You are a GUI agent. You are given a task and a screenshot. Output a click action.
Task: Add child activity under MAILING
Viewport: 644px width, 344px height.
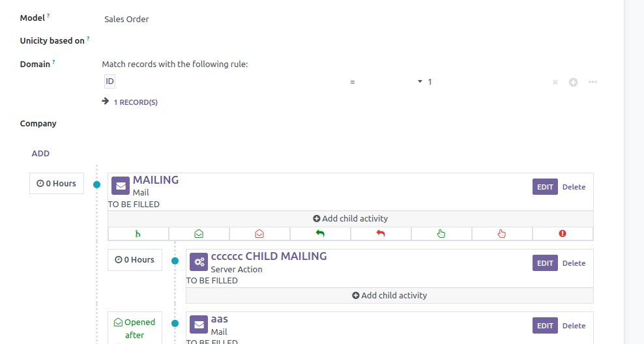350,218
